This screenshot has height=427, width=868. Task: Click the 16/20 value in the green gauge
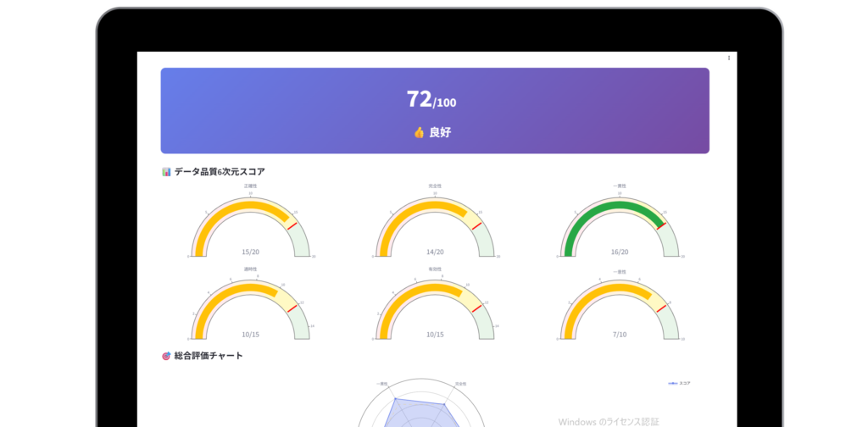[620, 252]
